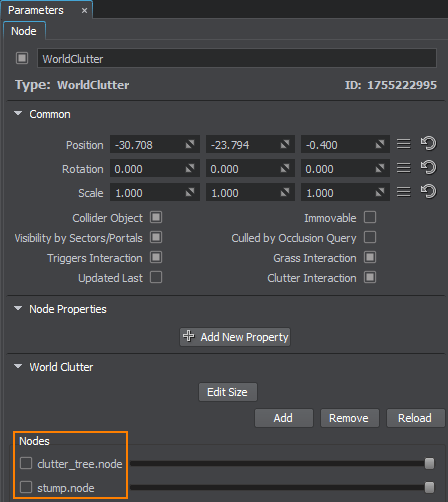Viewport: 448px width, 502px height.
Task: Toggle Visibility by Sectors/Portals checkbox
Action: pyautogui.click(x=156, y=237)
